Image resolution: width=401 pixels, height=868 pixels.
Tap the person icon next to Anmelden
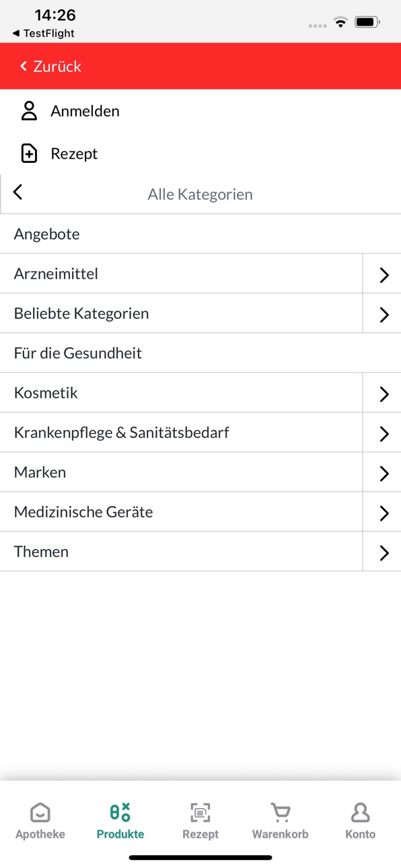(29, 111)
